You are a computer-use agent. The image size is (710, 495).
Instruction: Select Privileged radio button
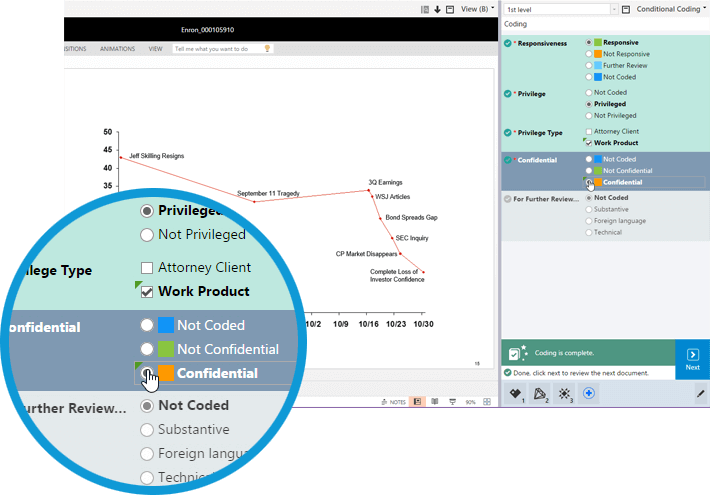(x=589, y=104)
